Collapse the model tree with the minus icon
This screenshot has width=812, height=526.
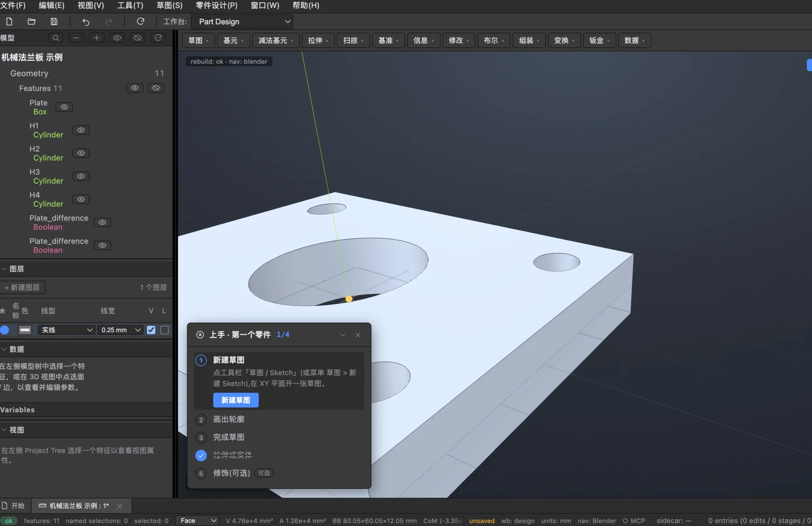[76, 38]
